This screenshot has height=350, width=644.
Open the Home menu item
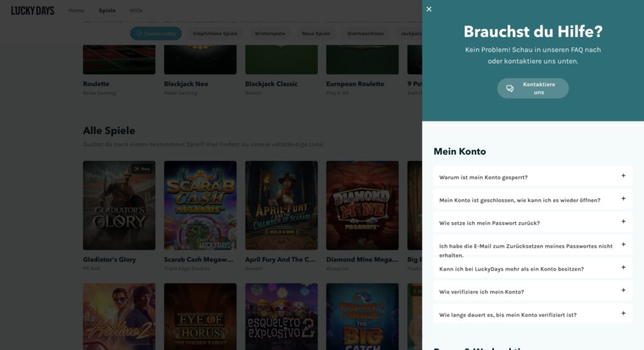click(76, 11)
